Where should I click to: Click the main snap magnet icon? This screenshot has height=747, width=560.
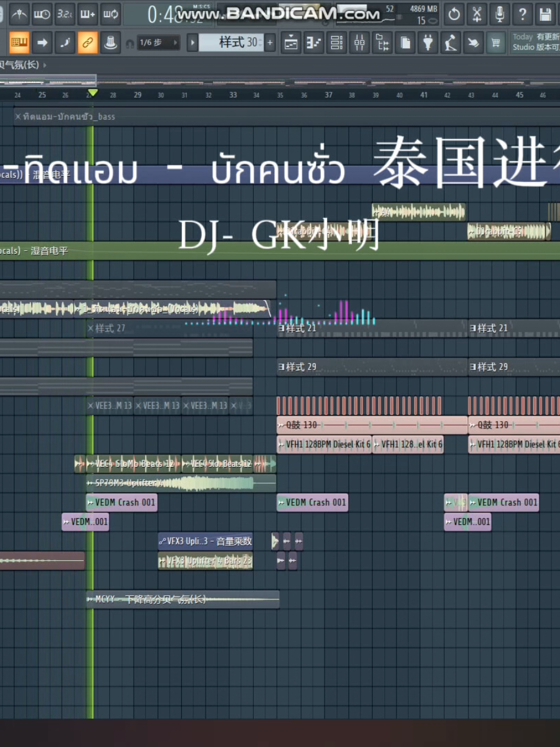coord(129,43)
